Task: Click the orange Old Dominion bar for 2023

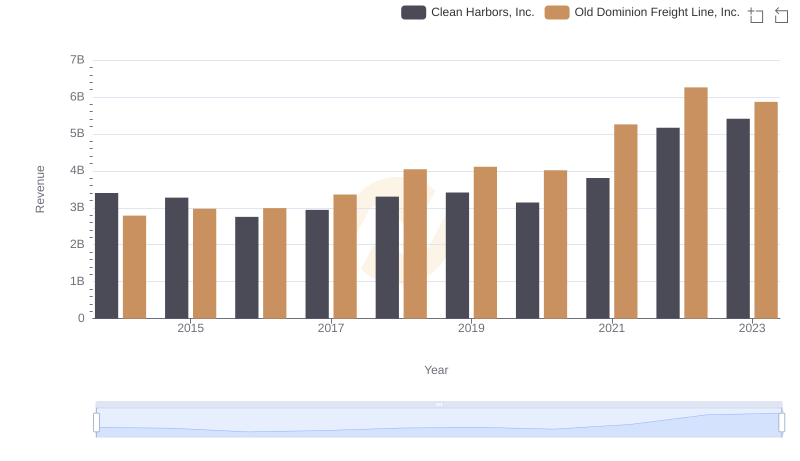Action: point(766,210)
